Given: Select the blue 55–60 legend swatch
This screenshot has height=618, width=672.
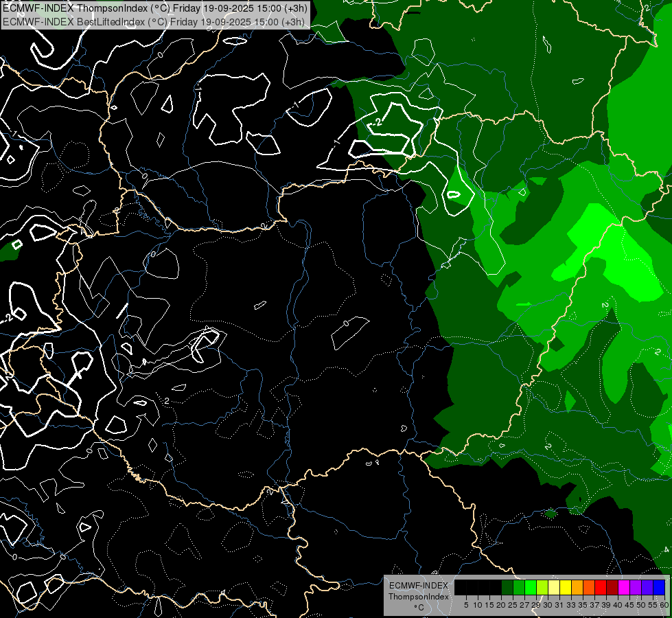Looking at the screenshot, I should pyautogui.click(x=659, y=587).
